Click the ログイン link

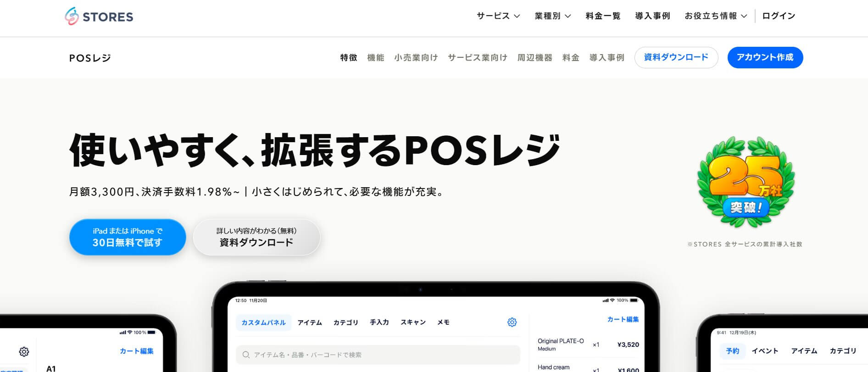click(x=779, y=16)
